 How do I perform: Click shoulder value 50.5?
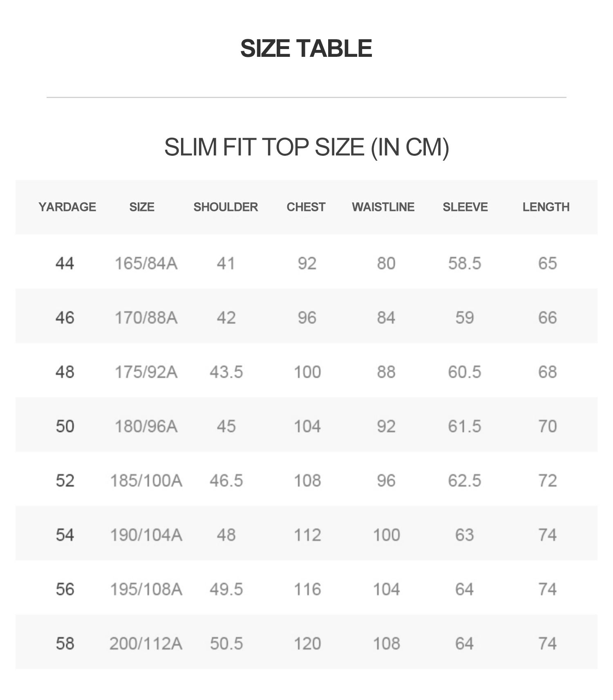pyautogui.click(x=226, y=644)
